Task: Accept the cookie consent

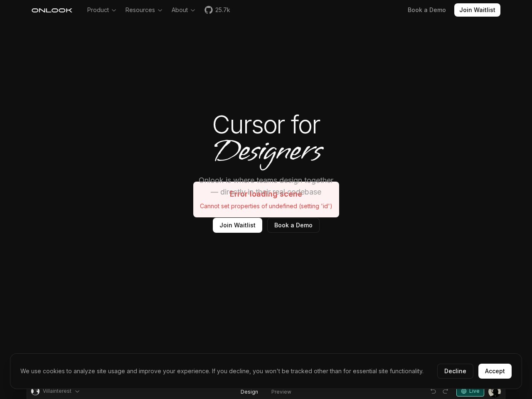Action: tap(495, 371)
